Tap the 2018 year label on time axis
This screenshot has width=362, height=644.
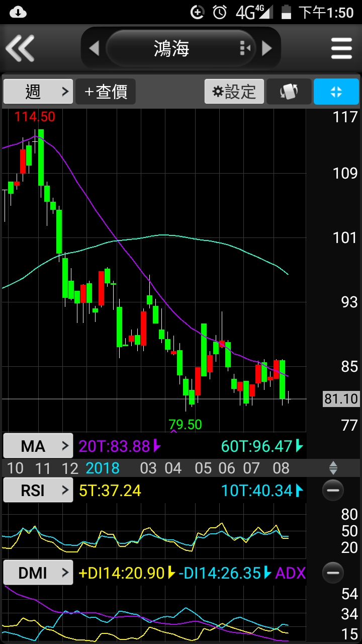103,468
